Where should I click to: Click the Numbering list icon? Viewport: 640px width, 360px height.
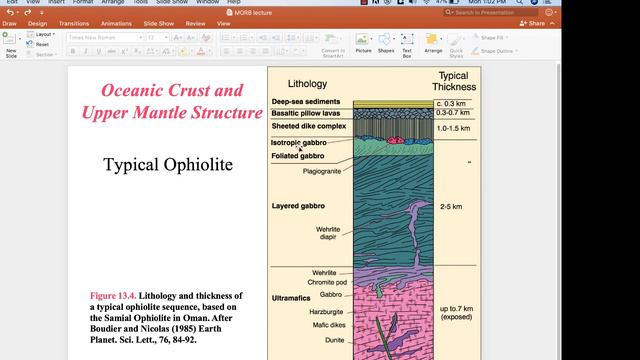(244, 38)
